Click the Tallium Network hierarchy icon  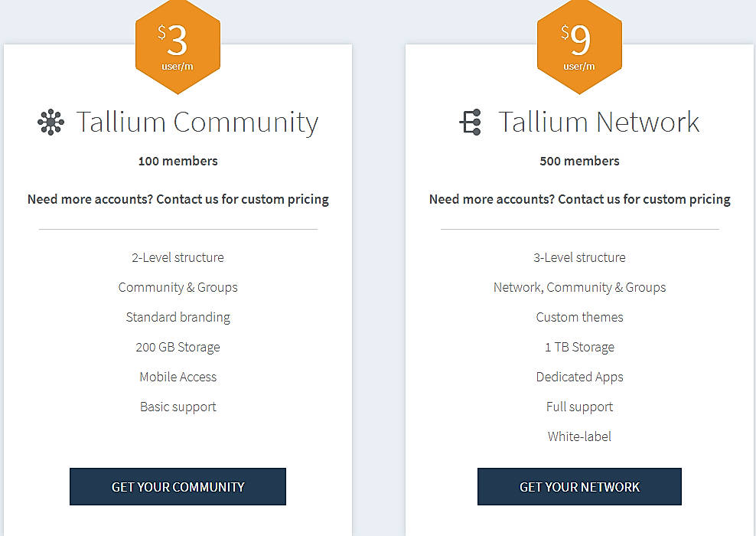coord(469,122)
